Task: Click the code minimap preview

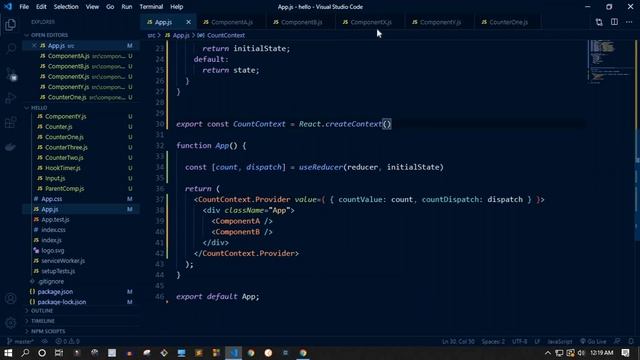Action: click(x=610, y=61)
